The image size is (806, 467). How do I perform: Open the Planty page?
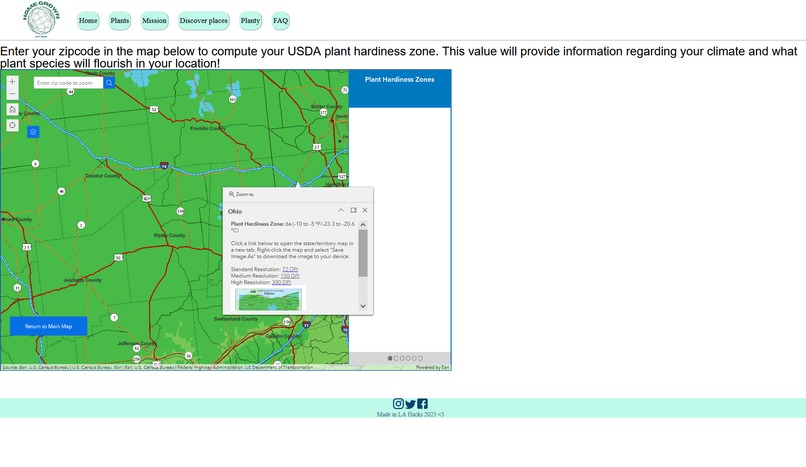[x=250, y=21]
